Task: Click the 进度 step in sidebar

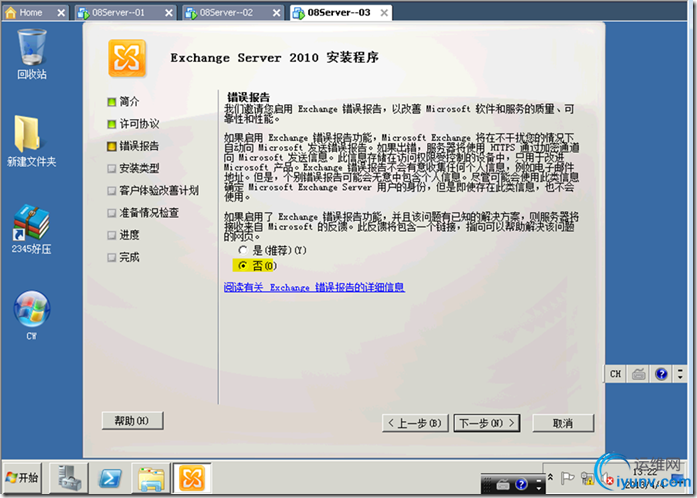Action: pyautogui.click(x=124, y=235)
